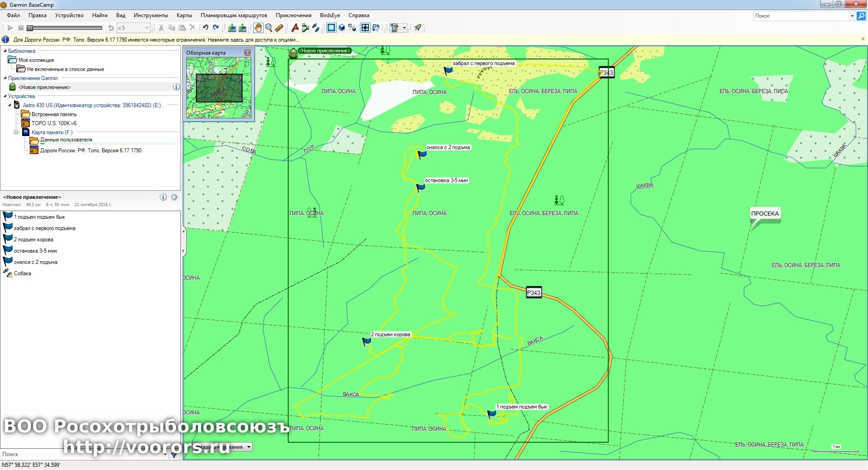Select the Собака track in list

click(x=22, y=273)
